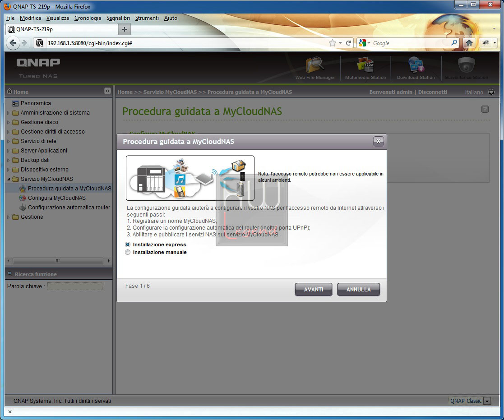Viewport: 504px width, 420px height.
Task: Expand the Dispositivo esterno node
Action: pyautogui.click(x=9, y=170)
